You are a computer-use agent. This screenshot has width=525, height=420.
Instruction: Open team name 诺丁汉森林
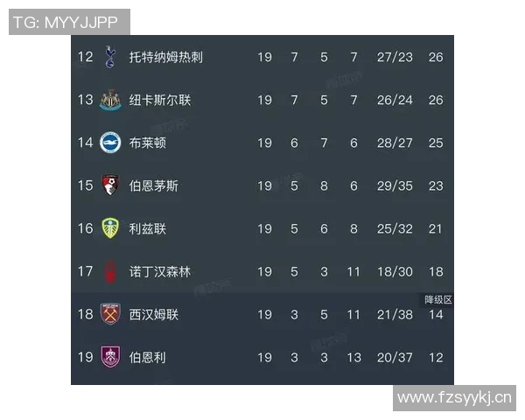pos(159,271)
